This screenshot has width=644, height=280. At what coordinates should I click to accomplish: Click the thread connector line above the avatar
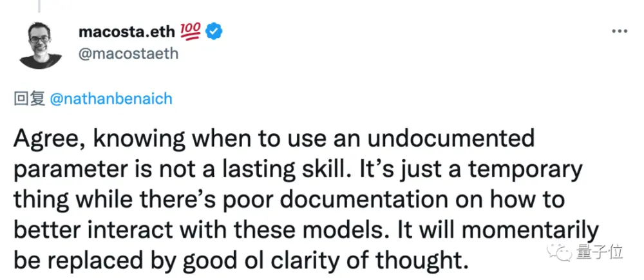[x=39, y=6]
